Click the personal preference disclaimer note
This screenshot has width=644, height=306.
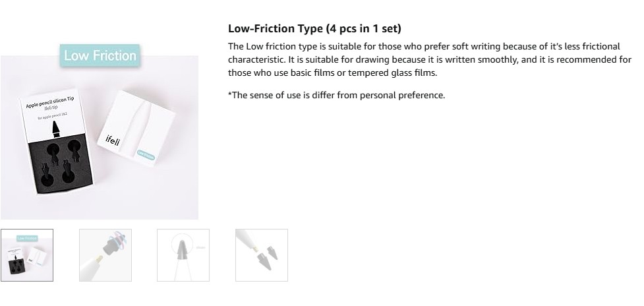(x=336, y=95)
